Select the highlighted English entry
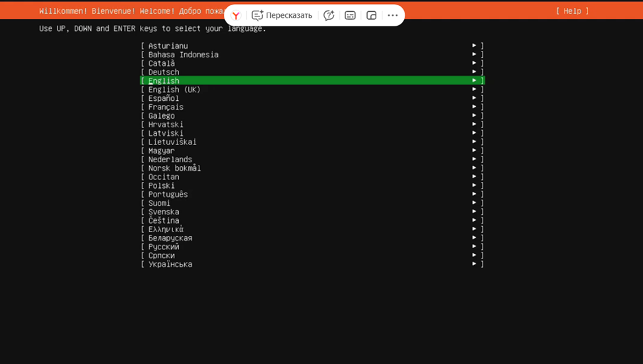The width and height of the screenshot is (643, 364). (x=312, y=80)
